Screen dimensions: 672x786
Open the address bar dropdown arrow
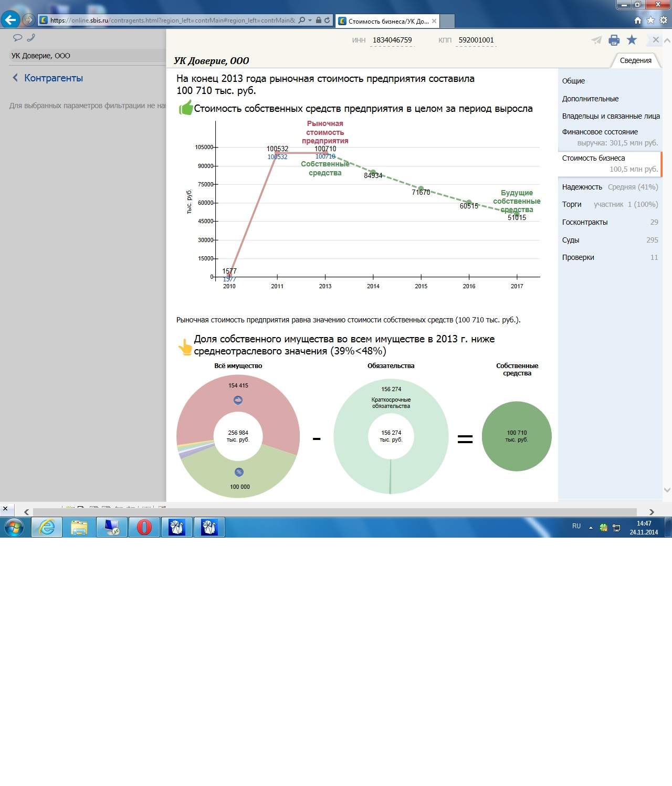(310, 20)
